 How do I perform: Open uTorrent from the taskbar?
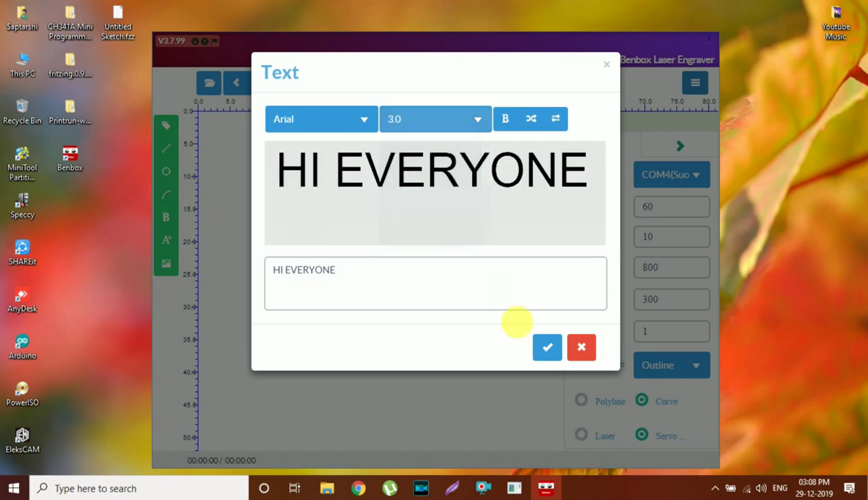(389, 488)
